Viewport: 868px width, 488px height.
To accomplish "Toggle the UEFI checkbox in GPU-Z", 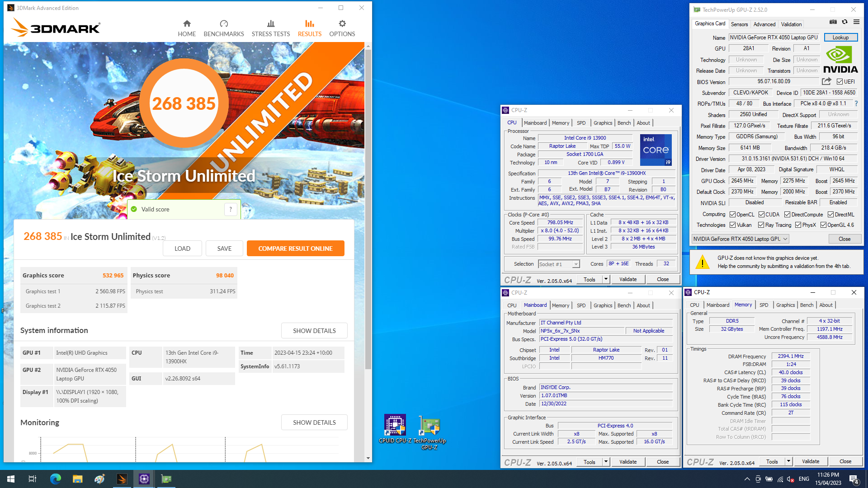I will click(840, 82).
